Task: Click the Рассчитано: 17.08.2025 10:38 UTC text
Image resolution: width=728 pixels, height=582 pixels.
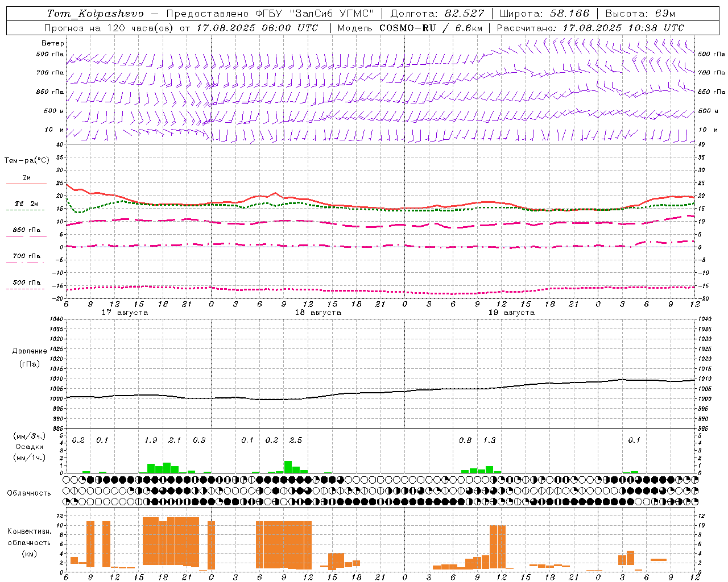Action: [x=590, y=27]
